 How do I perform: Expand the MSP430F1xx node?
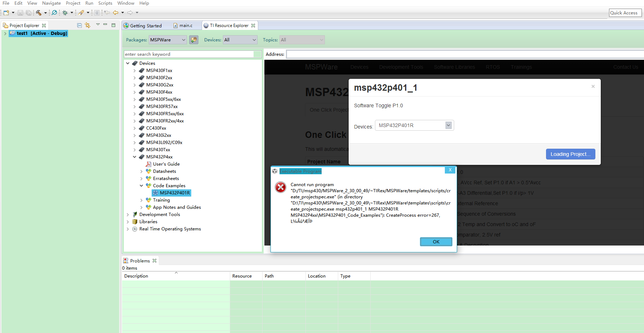pyautogui.click(x=135, y=71)
